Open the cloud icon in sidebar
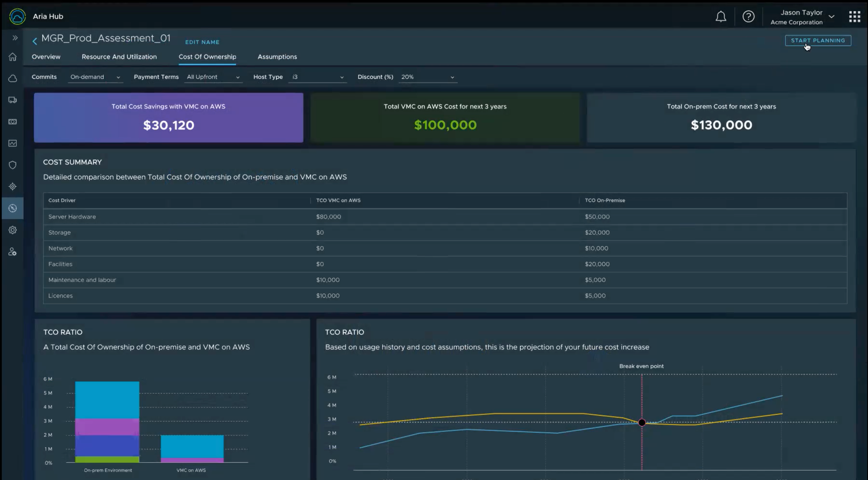This screenshot has width=868, height=480. [13, 78]
